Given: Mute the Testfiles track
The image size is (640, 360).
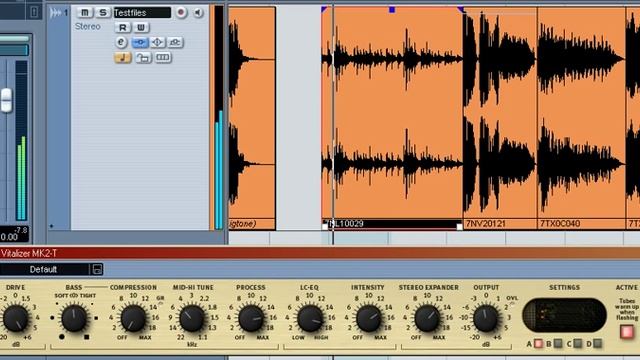Looking at the screenshot, I should pos(84,13).
